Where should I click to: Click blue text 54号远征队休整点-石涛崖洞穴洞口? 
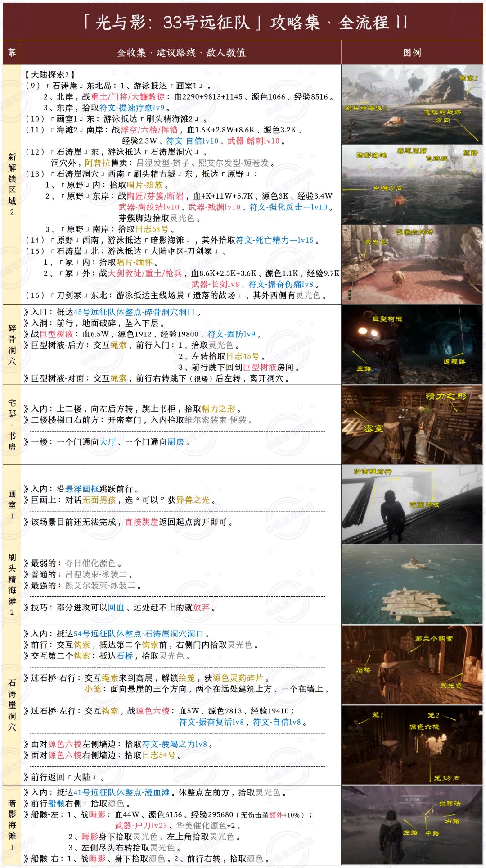138,634
